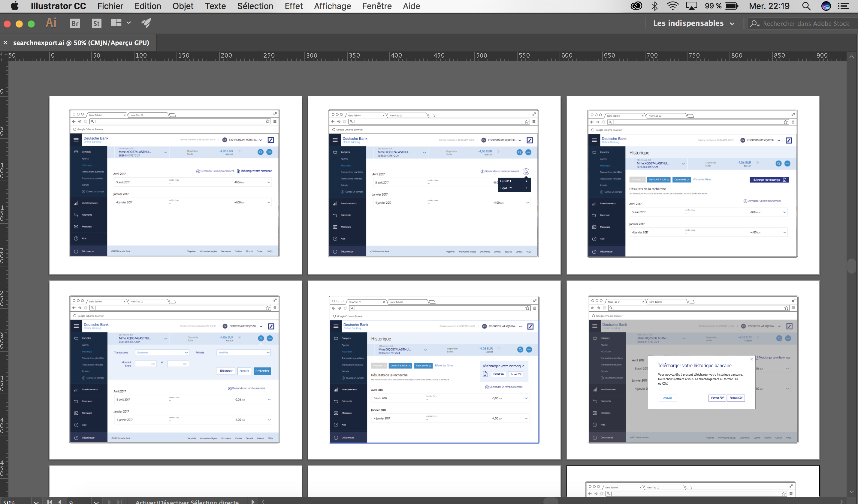Open the Affichage menu

[332, 6]
